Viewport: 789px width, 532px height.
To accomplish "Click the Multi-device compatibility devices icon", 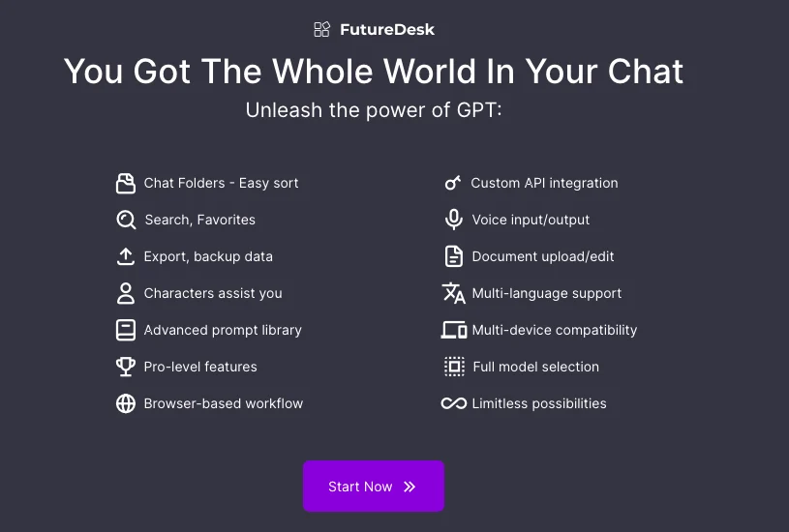I will point(453,330).
